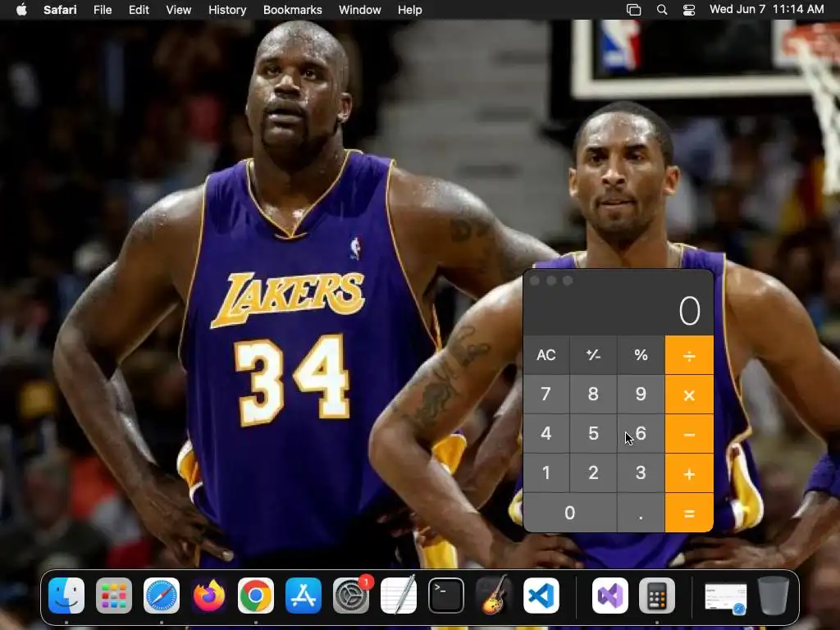Open the Apple menu

point(21,10)
